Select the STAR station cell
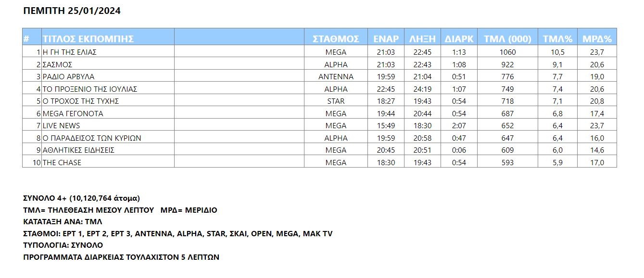 336,101
